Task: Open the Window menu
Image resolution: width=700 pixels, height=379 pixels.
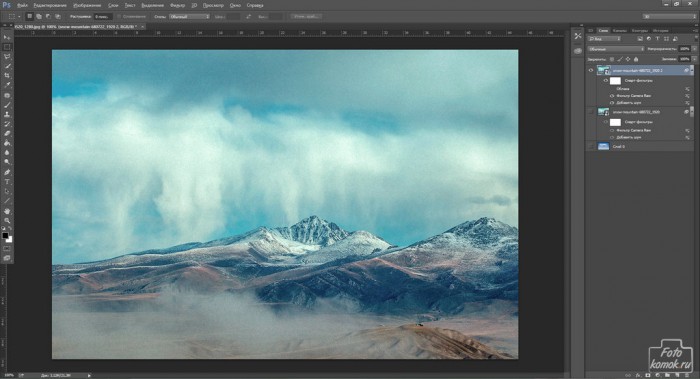Action: pos(235,5)
